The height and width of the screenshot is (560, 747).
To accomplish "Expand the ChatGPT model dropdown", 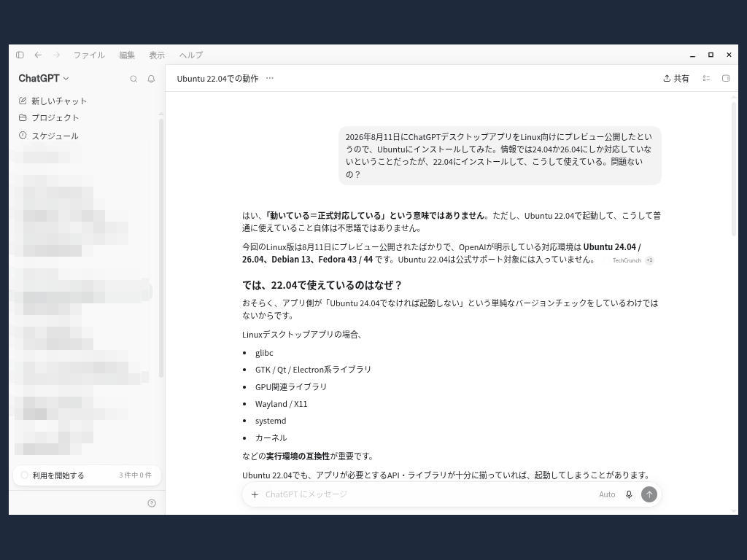I will click(43, 78).
